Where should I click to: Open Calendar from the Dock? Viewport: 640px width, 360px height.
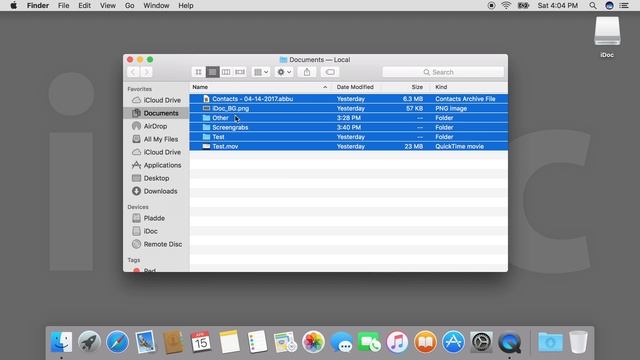(201, 342)
